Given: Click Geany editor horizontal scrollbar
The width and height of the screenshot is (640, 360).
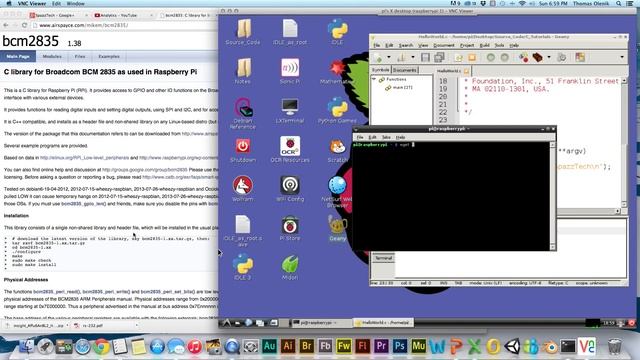Looking at the screenshot, I should point(588,211).
